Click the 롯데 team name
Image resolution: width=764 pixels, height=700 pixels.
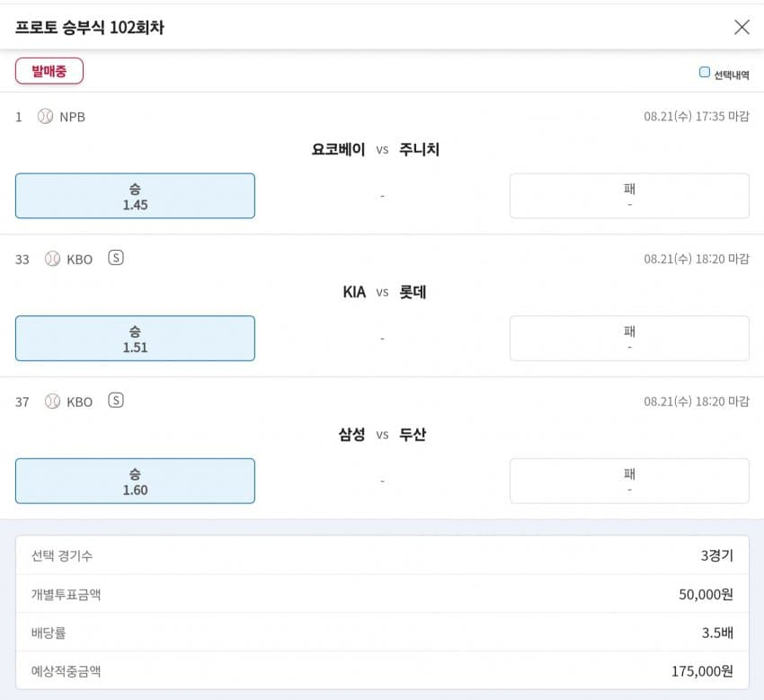tap(413, 292)
